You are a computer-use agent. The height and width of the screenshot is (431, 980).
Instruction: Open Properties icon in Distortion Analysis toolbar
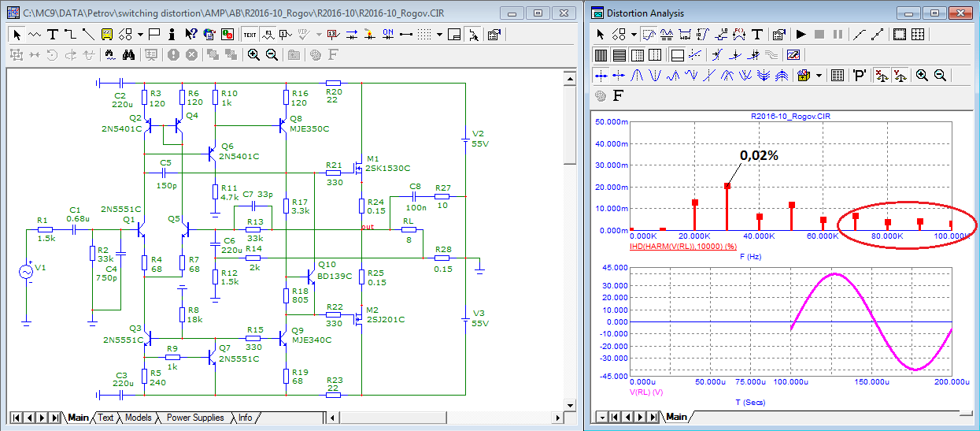(778, 35)
